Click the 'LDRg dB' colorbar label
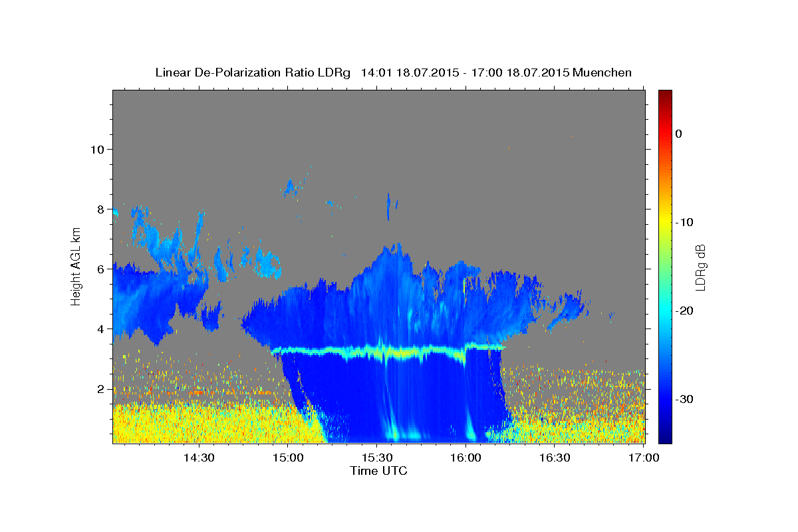The height and width of the screenshot is (532, 798). tap(700, 267)
